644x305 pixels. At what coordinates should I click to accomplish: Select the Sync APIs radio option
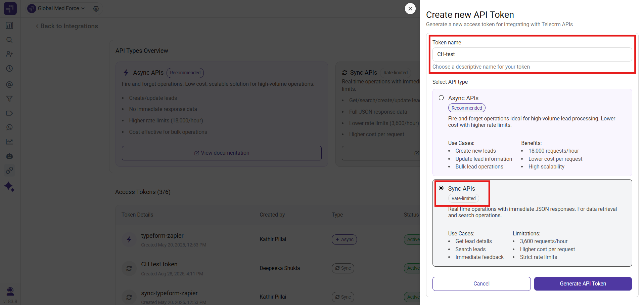(x=441, y=188)
